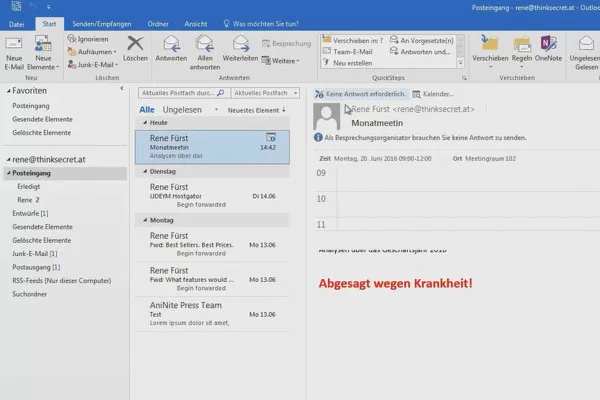Collapse the Heute message group
Image resolution: width=600 pixels, height=400 pixels.
[145, 122]
